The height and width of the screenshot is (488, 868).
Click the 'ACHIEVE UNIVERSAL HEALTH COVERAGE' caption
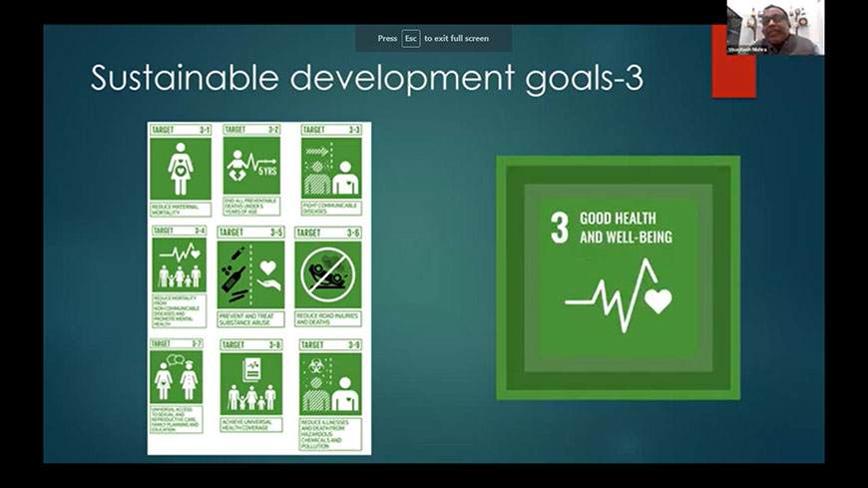(251, 425)
